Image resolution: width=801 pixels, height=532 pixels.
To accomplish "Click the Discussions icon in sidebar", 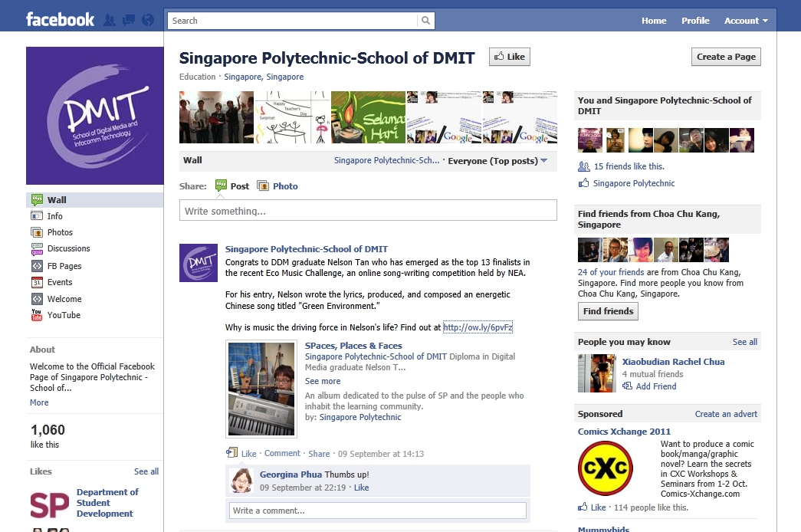I will click(37, 249).
